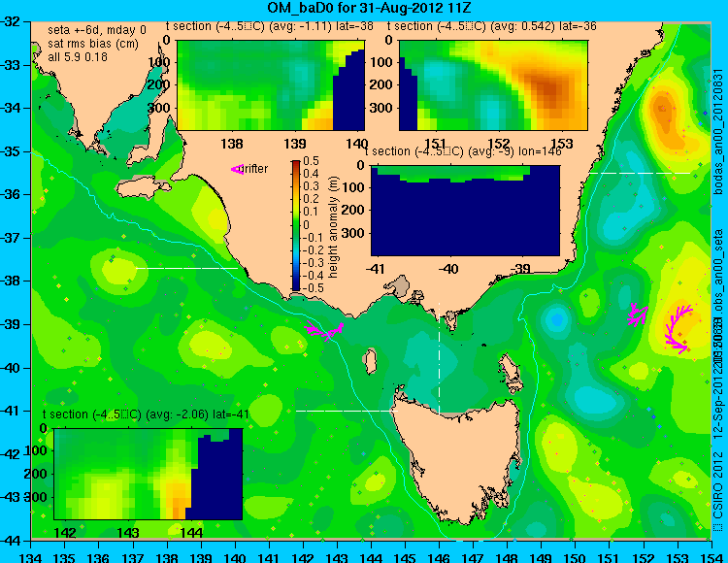Click the bottom longitude axis tick '134'
The width and height of the screenshot is (728, 563).
31,557
